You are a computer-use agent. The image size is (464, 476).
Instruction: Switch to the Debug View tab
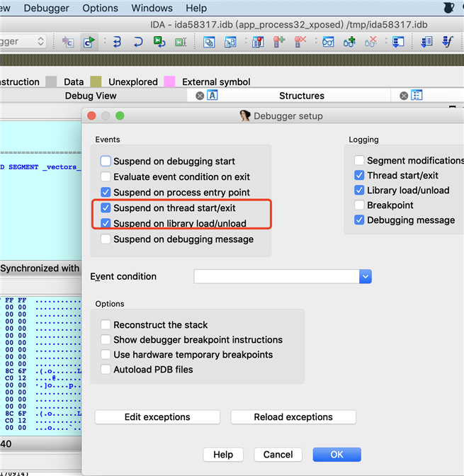(x=91, y=96)
